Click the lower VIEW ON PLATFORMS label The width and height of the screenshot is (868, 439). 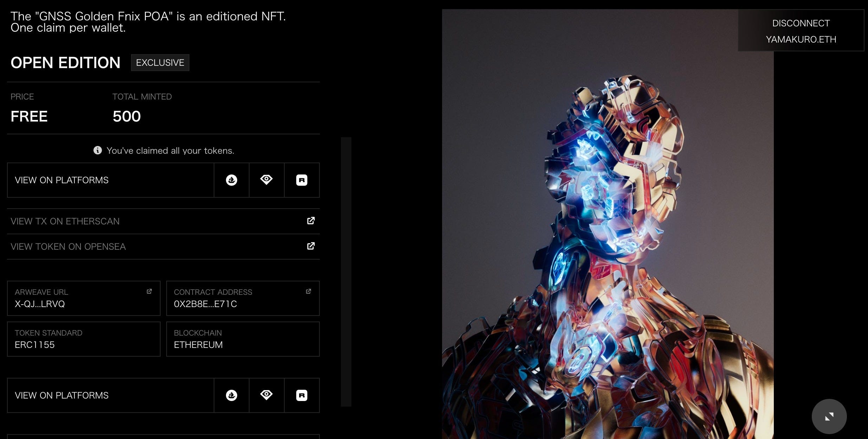tap(62, 395)
